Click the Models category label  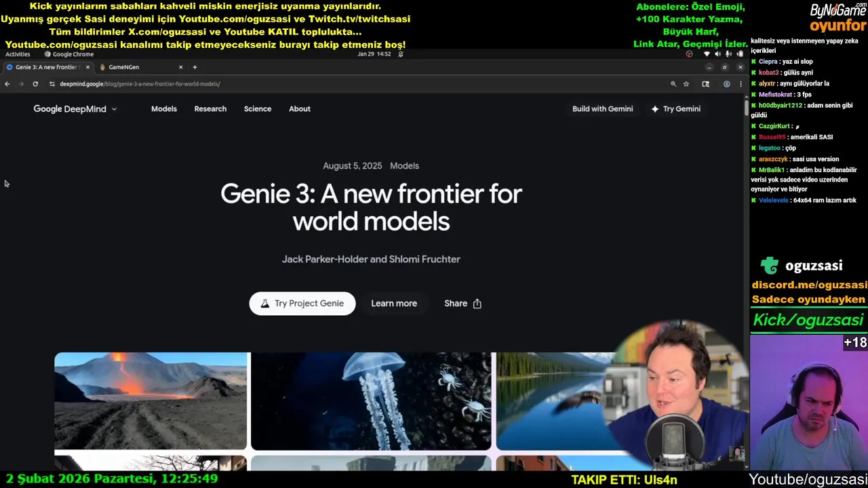click(404, 166)
